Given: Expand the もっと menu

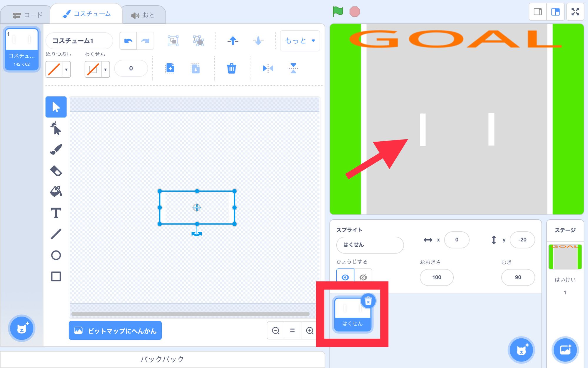Looking at the screenshot, I should [300, 41].
